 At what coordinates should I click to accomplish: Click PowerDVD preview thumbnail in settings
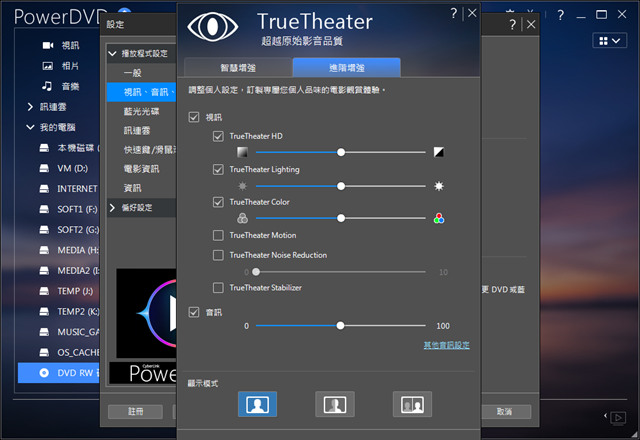click(x=146, y=313)
